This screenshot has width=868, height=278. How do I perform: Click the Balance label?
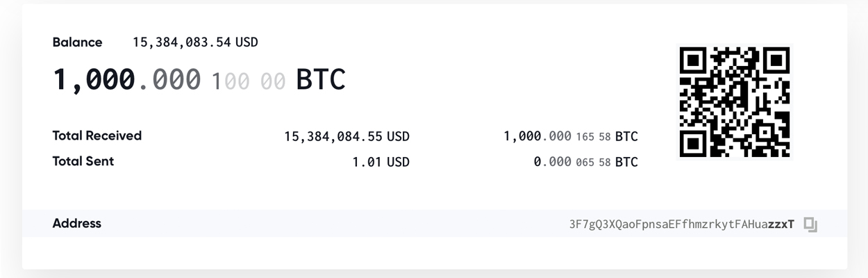pyautogui.click(x=77, y=42)
